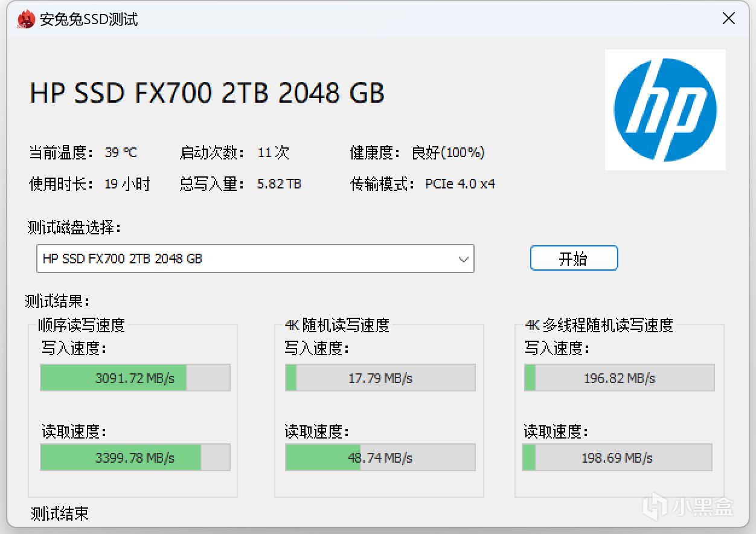Click the transfer mode PCIe 4.0 x4 value
Screen dimensions: 756x534
click(460, 184)
